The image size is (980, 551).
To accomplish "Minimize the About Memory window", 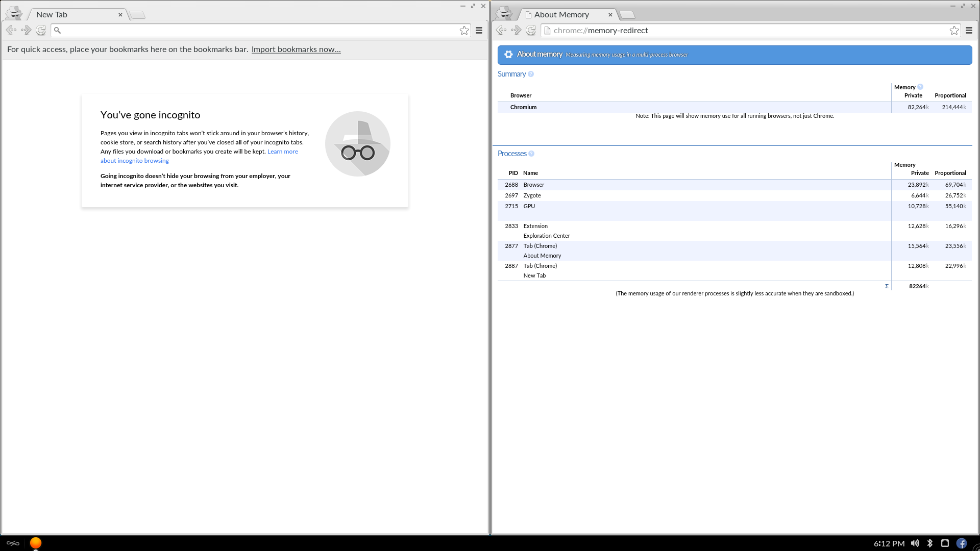I will click(952, 6).
